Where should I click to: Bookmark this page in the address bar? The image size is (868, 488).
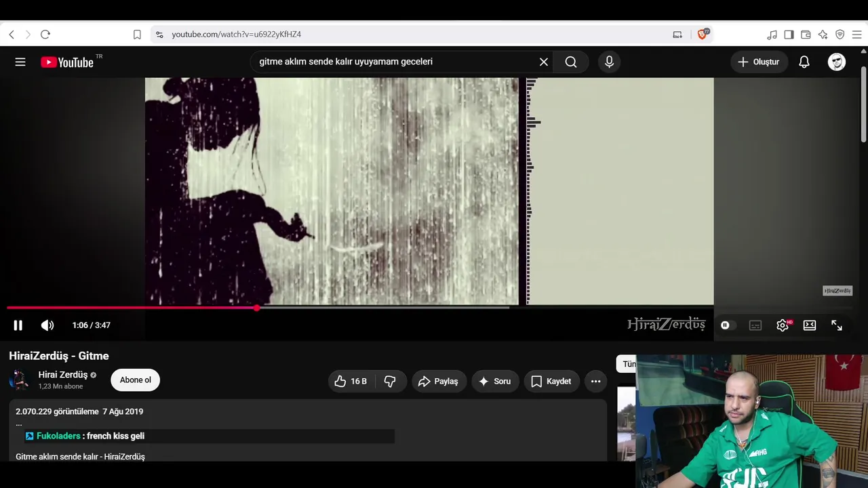tap(137, 35)
